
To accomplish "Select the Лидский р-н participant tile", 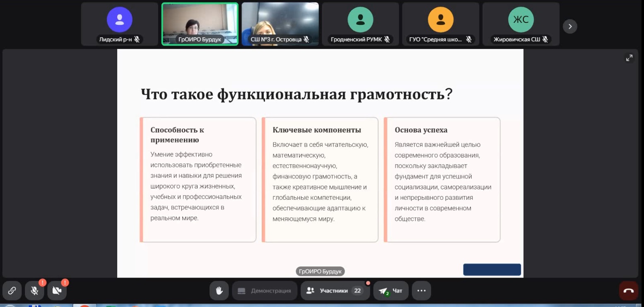I will tap(120, 24).
